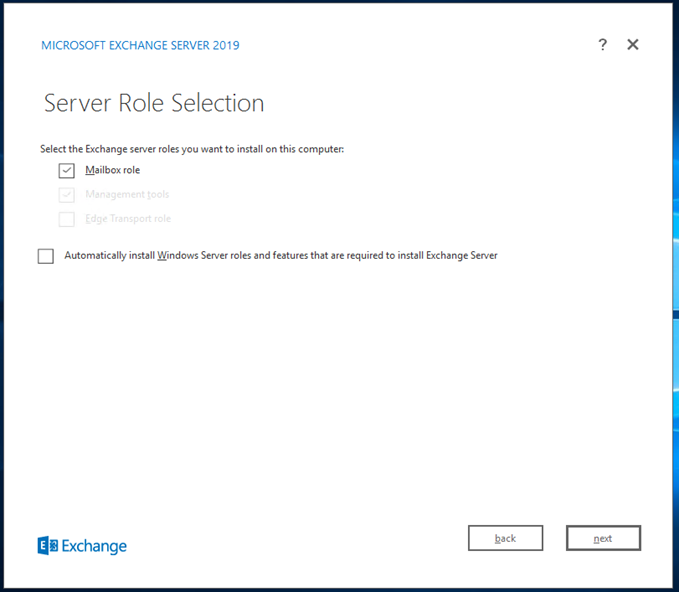Go back to the previous setup page
The height and width of the screenshot is (592, 679).
coord(505,538)
